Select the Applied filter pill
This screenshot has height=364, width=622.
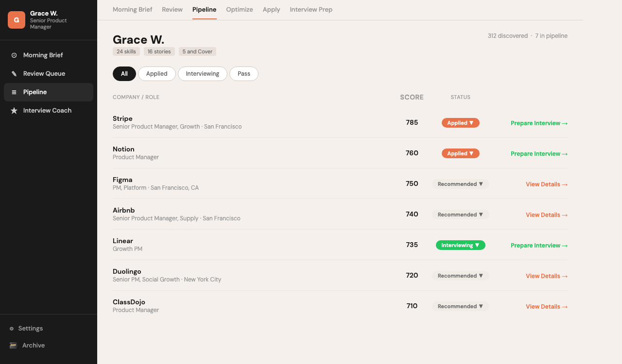point(156,74)
